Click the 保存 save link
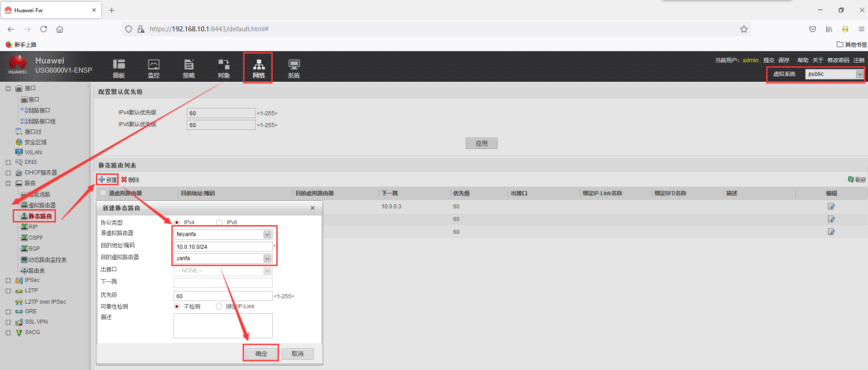Image resolution: width=868 pixels, height=370 pixels. tap(784, 60)
